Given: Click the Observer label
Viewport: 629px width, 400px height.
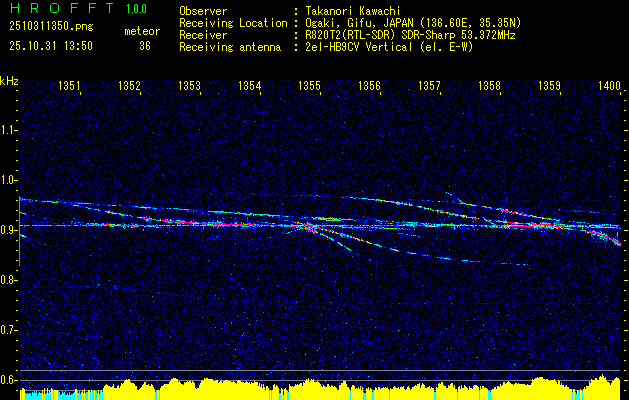Looking at the screenshot, I should tap(203, 11).
